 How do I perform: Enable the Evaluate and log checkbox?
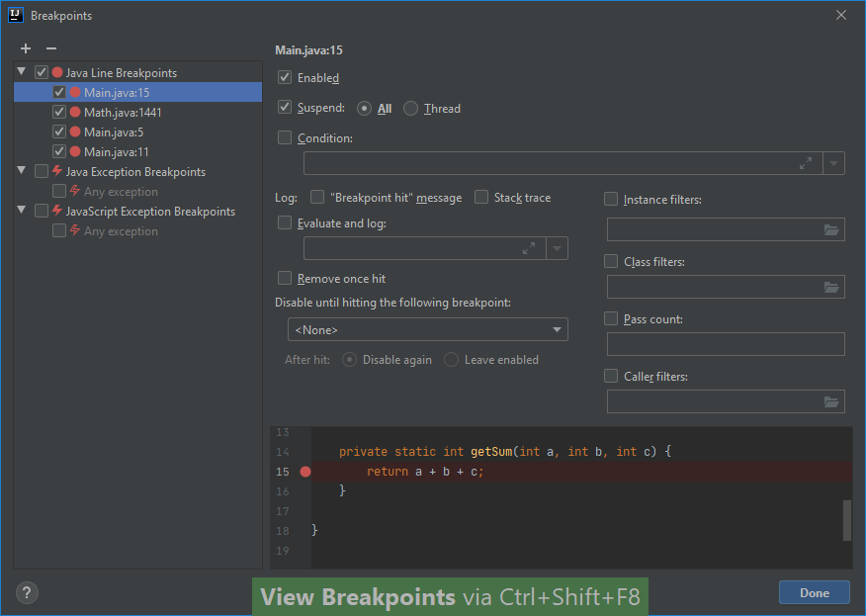point(285,222)
